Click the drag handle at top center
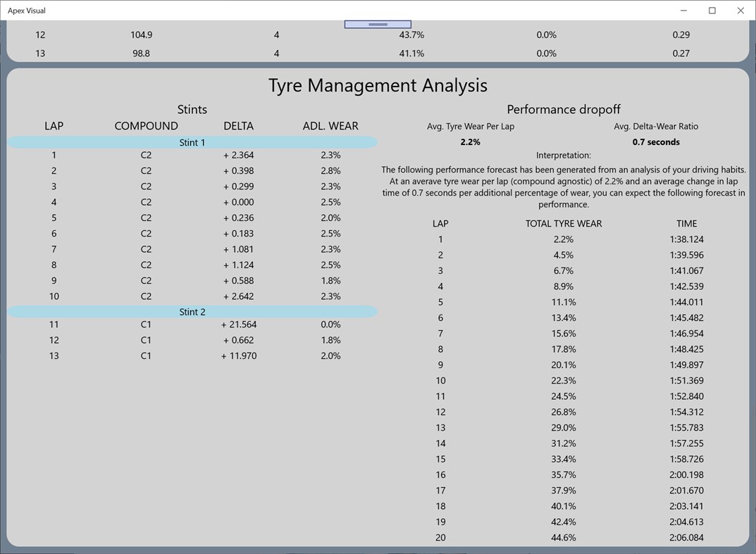 click(378, 24)
